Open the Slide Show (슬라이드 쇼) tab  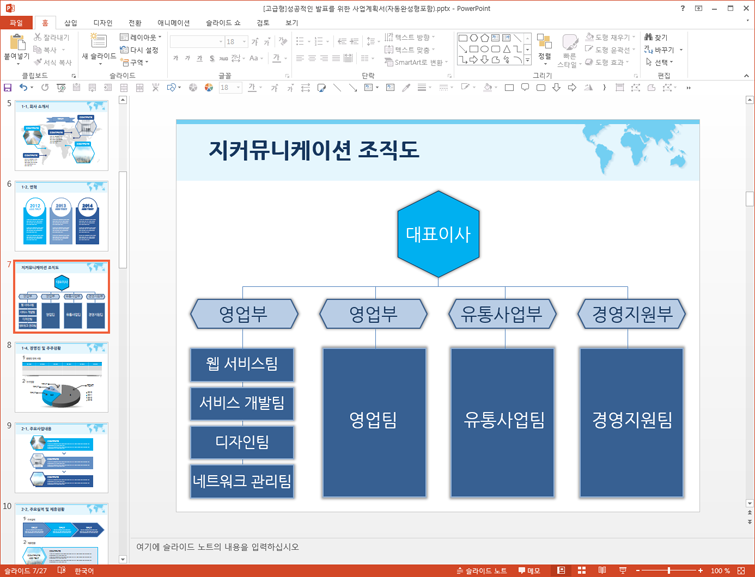223,23
